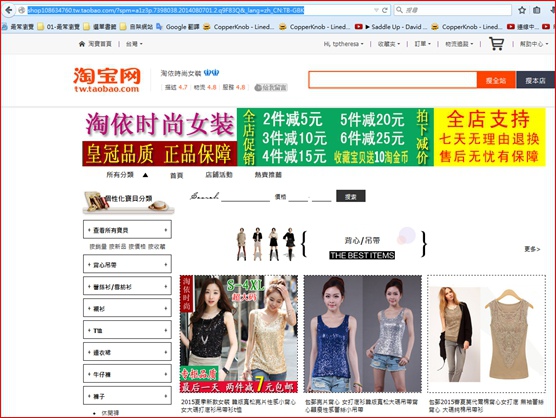This screenshot has width=556, height=418.
Task: Click the 搜全站 orange search button
Action: [x=496, y=80]
